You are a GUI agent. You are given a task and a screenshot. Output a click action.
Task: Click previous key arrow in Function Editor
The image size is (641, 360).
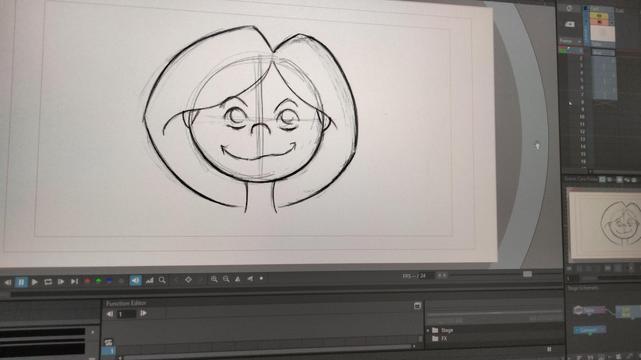(110, 314)
